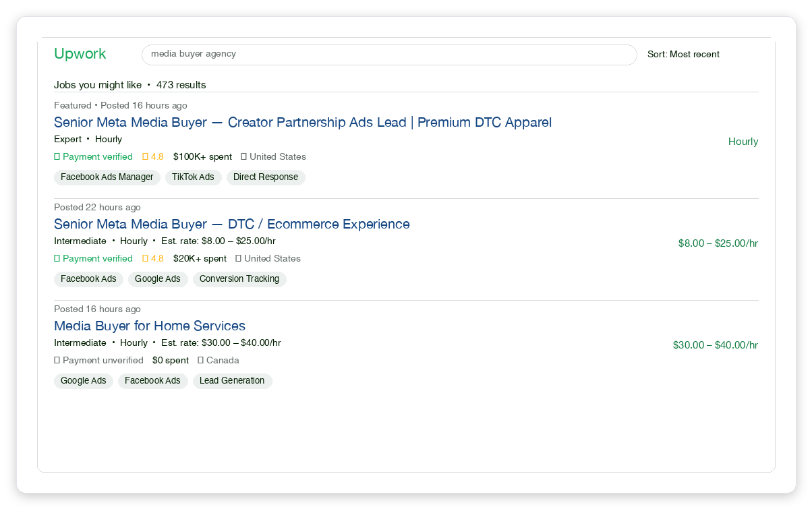Click '473 results' count
This screenshot has width=812, height=509.
click(x=181, y=85)
